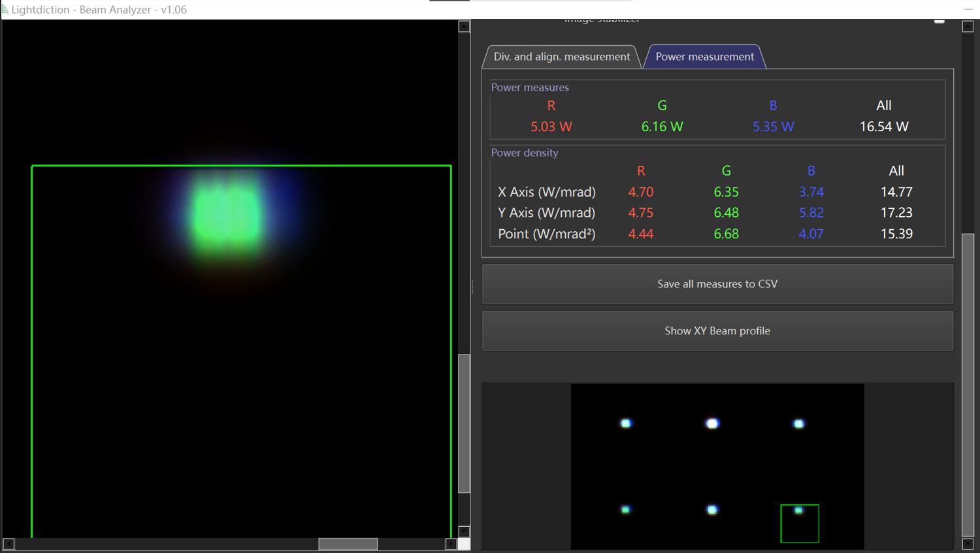The width and height of the screenshot is (980, 553).
Task: Click Y Axis total value 17.23
Action: tap(896, 213)
